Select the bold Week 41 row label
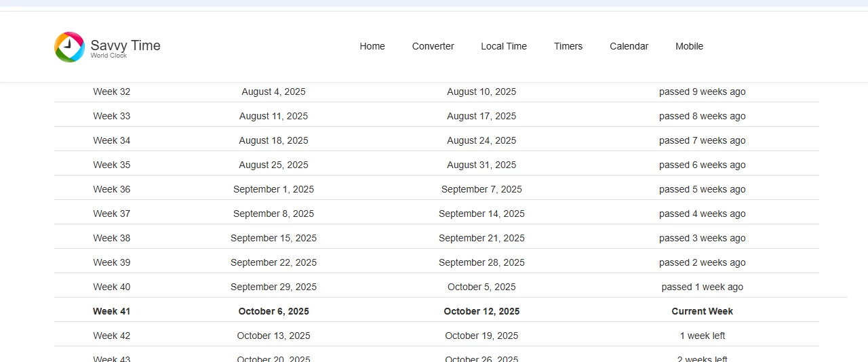Image resolution: width=868 pixels, height=362 pixels. tap(111, 311)
